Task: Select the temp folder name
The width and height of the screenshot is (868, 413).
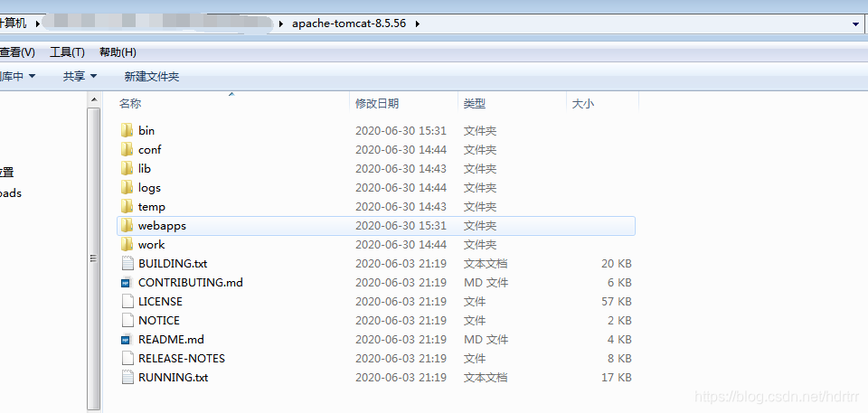Action: point(152,206)
